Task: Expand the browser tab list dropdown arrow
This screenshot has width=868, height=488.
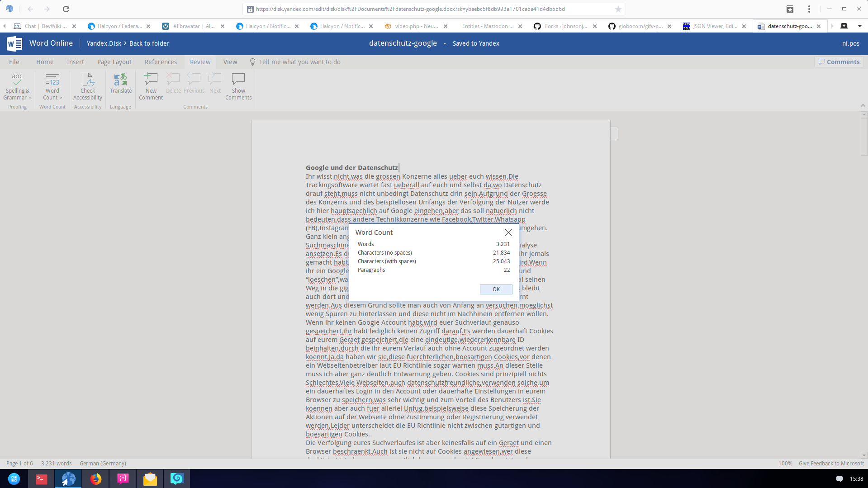Action: (859, 26)
